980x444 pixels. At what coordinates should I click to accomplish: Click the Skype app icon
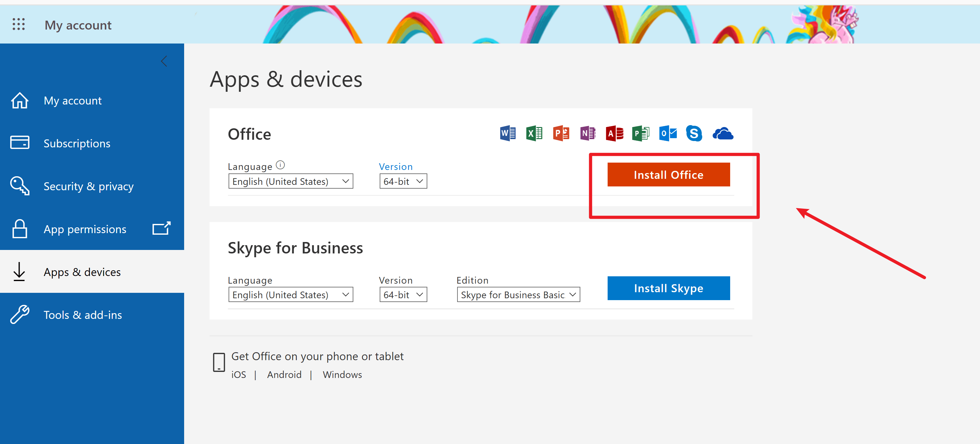(x=694, y=133)
